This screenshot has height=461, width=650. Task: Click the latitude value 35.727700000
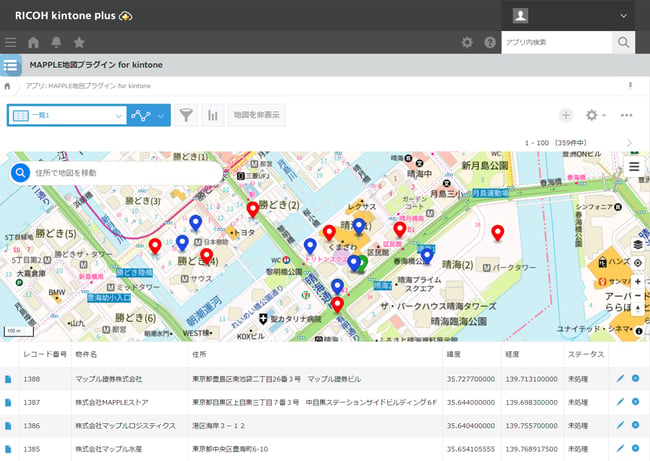(x=471, y=379)
